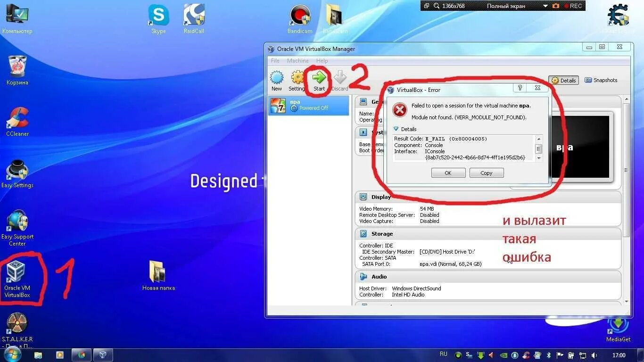
Task: Click the впа machine preview thumbnail
Action: tap(582, 147)
